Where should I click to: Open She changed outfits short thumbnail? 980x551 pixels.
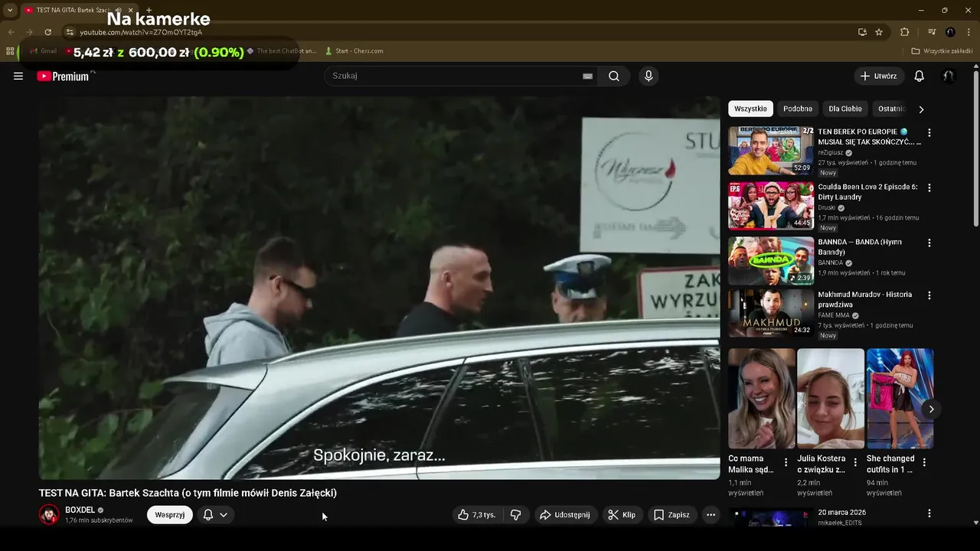pyautogui.click(x=900, y=399)
